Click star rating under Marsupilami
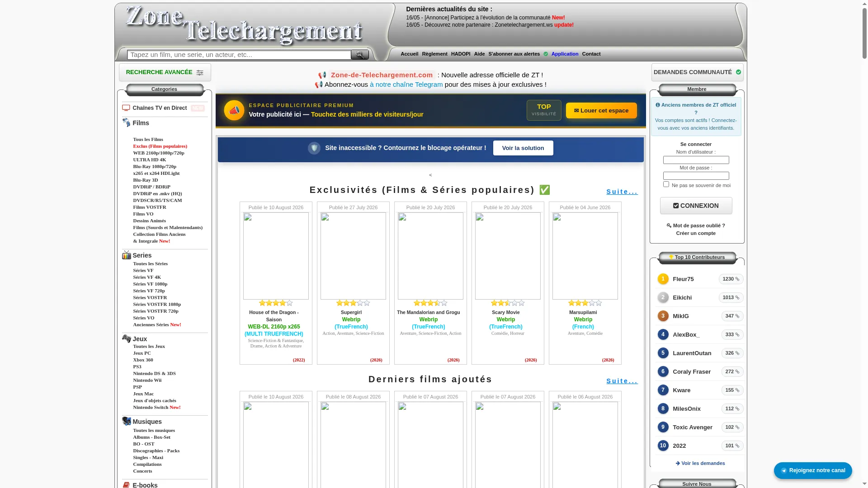The width and height of the screenshot is (868, 488). [x=585, y=303]
